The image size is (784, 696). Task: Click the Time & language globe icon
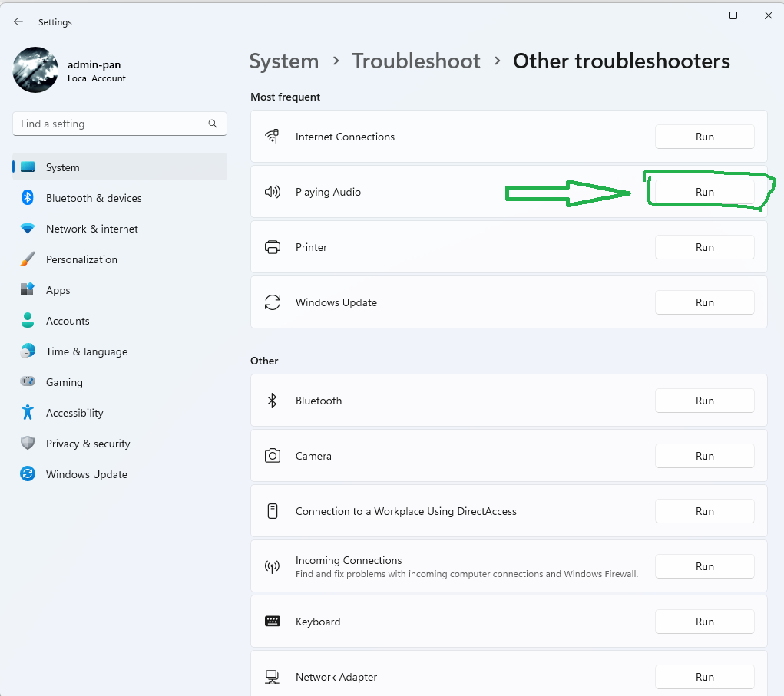click(x=28, y=351)
